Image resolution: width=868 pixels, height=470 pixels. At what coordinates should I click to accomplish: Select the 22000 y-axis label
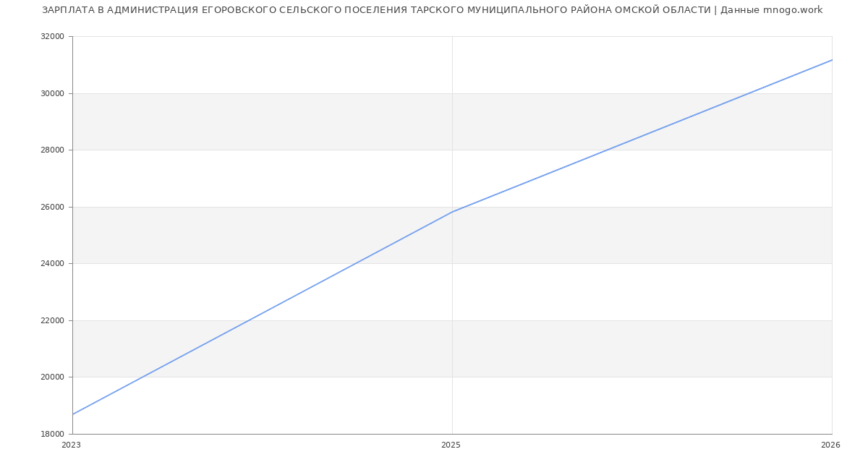[53, 320]
